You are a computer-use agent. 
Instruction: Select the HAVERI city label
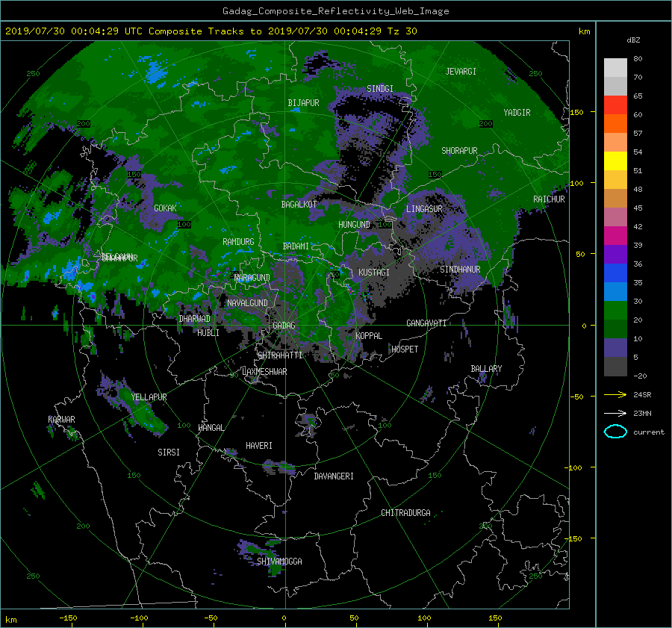click(x=259, y=446)
